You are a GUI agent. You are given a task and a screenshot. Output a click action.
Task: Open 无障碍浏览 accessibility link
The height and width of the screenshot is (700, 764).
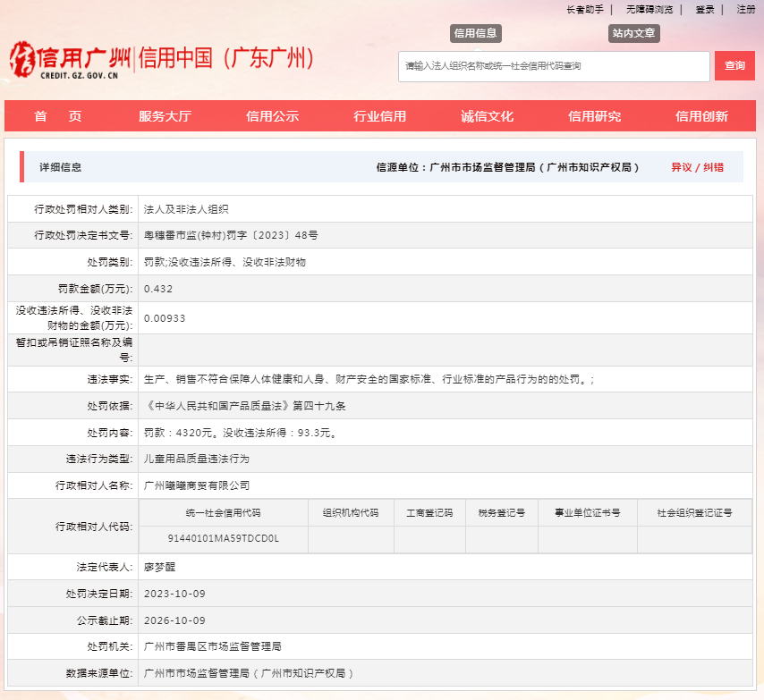[649, 9]
